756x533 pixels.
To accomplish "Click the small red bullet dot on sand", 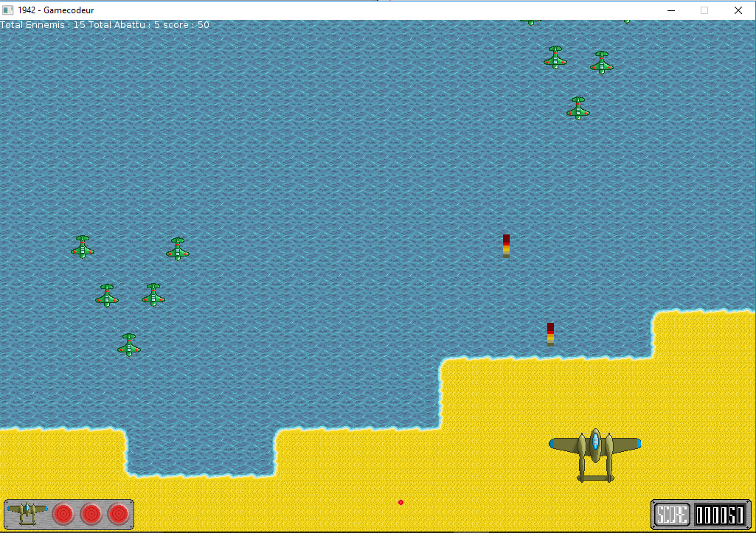I will tap(400, 502).
